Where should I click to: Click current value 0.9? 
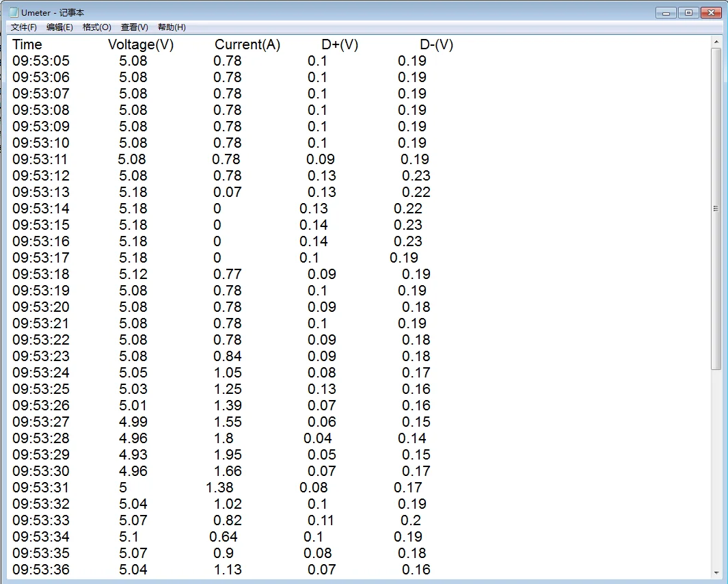(x=224, y=553)
